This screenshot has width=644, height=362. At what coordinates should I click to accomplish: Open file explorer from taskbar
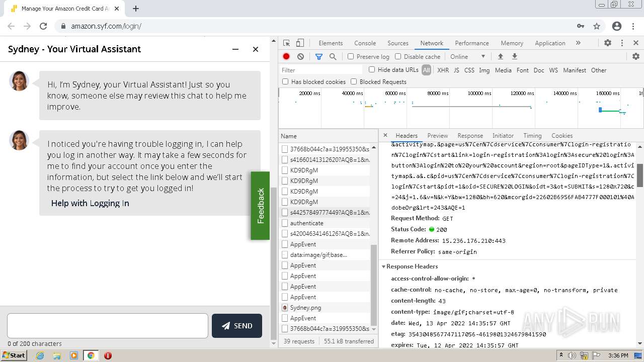(x=57, y=355)
